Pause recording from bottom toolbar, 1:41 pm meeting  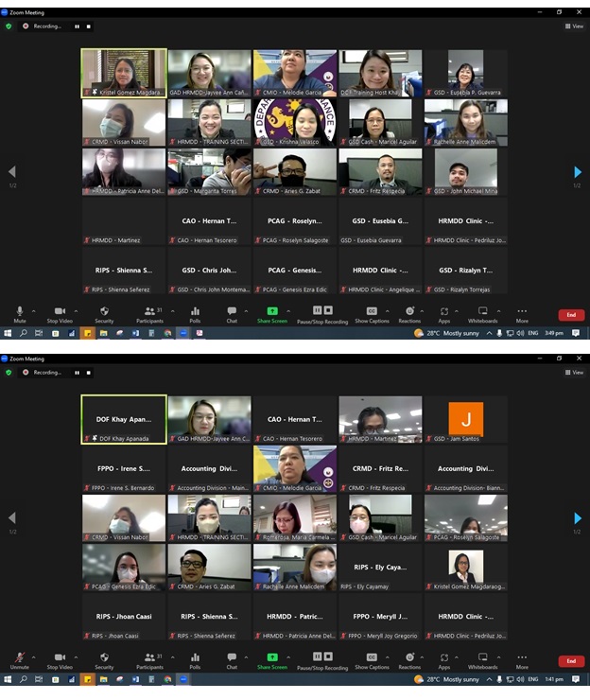(x=317, y=656)
